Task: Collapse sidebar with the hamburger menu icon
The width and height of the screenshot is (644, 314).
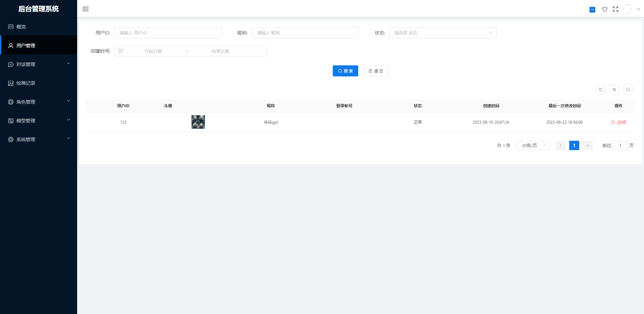Action: 86,9
